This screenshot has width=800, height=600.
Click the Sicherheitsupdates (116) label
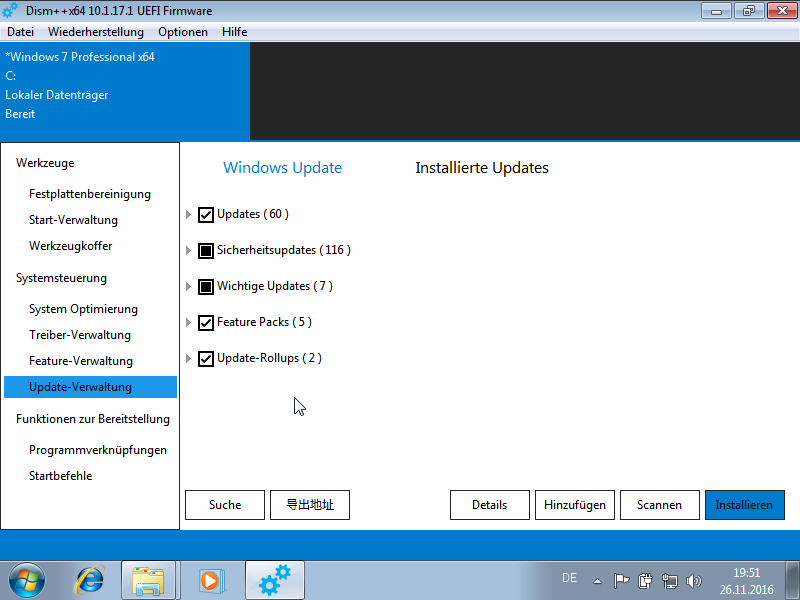coord(284,250)
